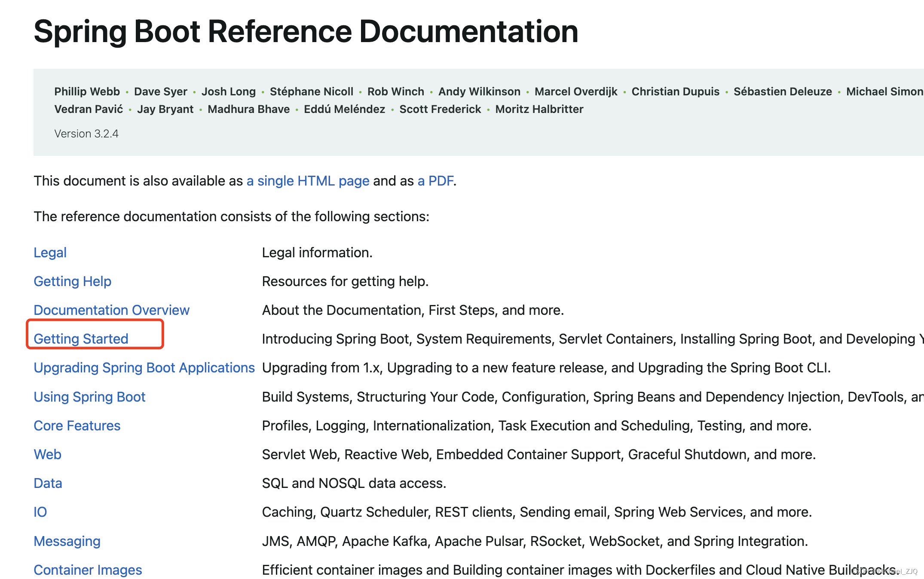924x579 pixels.
Task: Click 'Build Systems, Structuring Your Code' description
Action: (x=593, y=397)
